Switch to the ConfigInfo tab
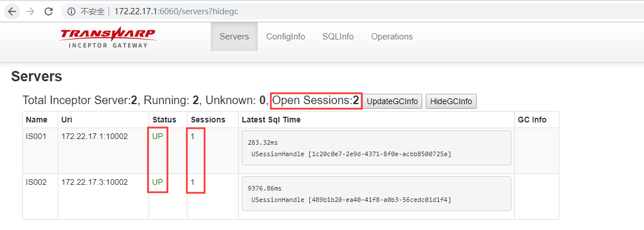The image size is (644, 230). coord(286,37)
